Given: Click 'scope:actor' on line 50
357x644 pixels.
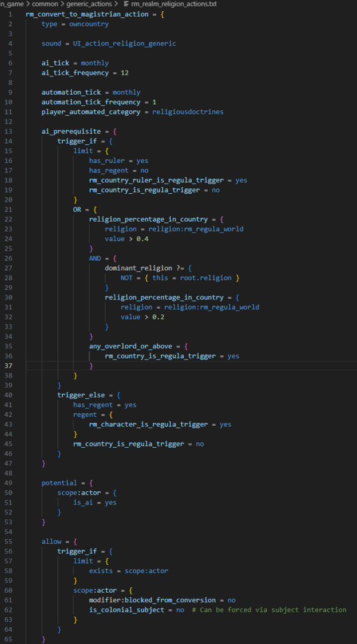Looking at the screenshot, I should click(x=79, y=493).
